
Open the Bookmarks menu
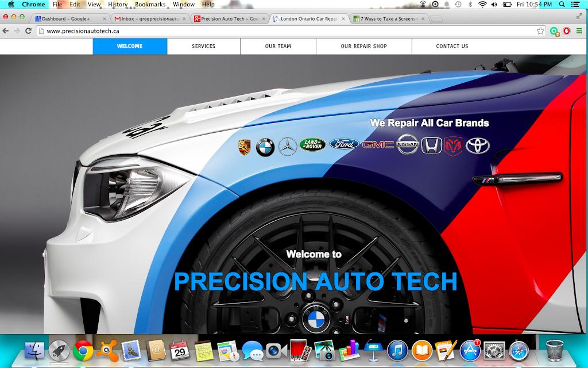coord(150,5)
